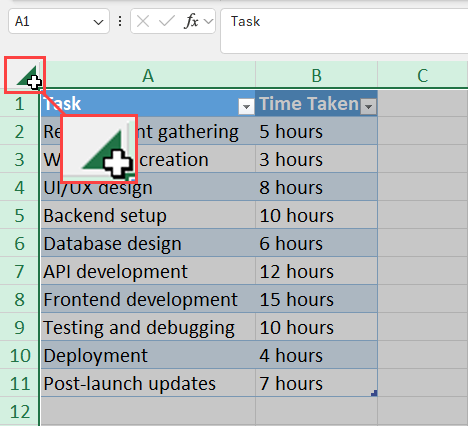Select row 4 header
The width and height of the screenshot is (468, 426).
(19, 187)
